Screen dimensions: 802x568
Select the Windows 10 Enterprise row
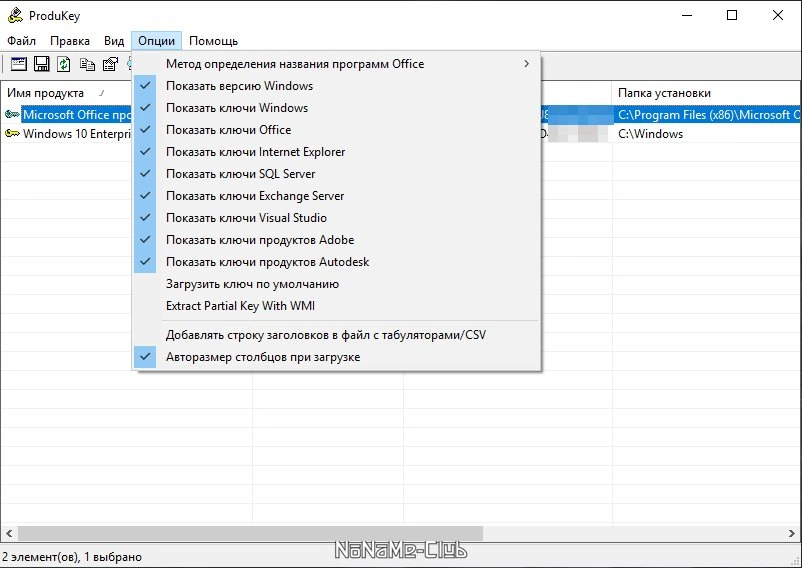pyautogui.click(x=77, y=134)
